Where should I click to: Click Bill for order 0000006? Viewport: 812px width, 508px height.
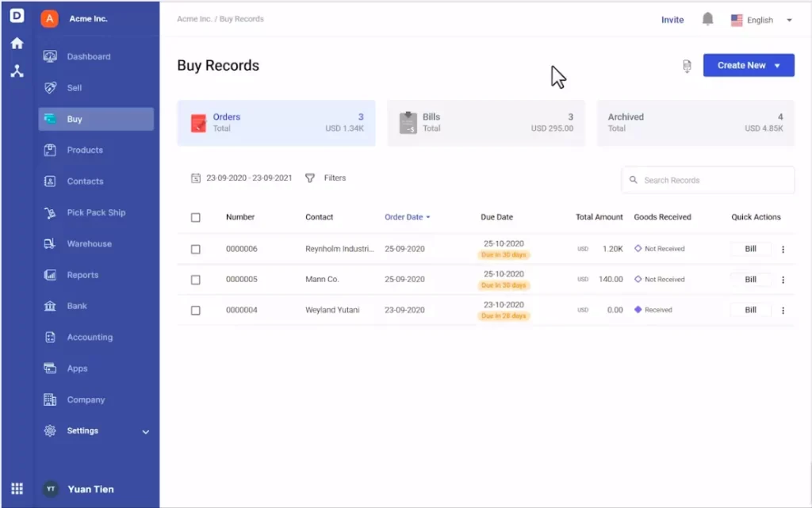pyautogui.click(x=750, y=249)
